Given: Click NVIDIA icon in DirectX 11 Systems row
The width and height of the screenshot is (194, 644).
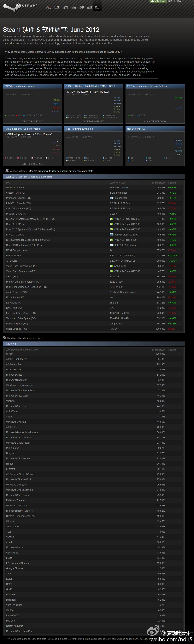Looking at the screenshot, I should (111, 219).
